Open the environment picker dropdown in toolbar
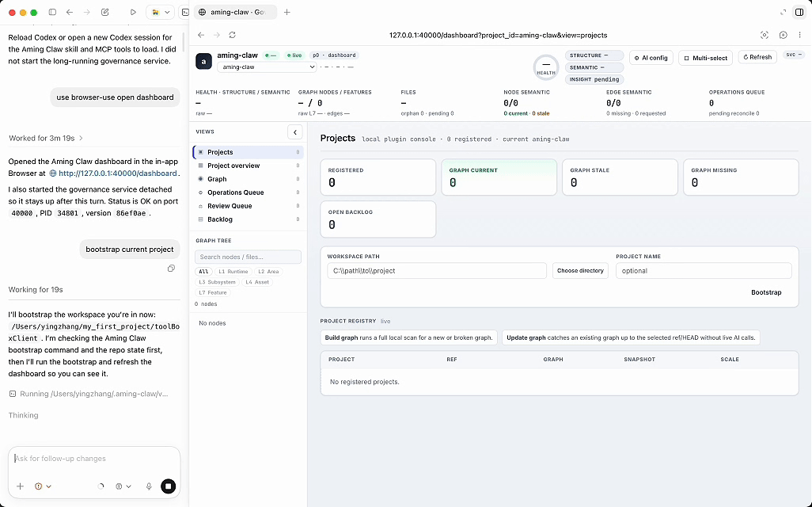The image size is (812, 507). tap(160, 12)
